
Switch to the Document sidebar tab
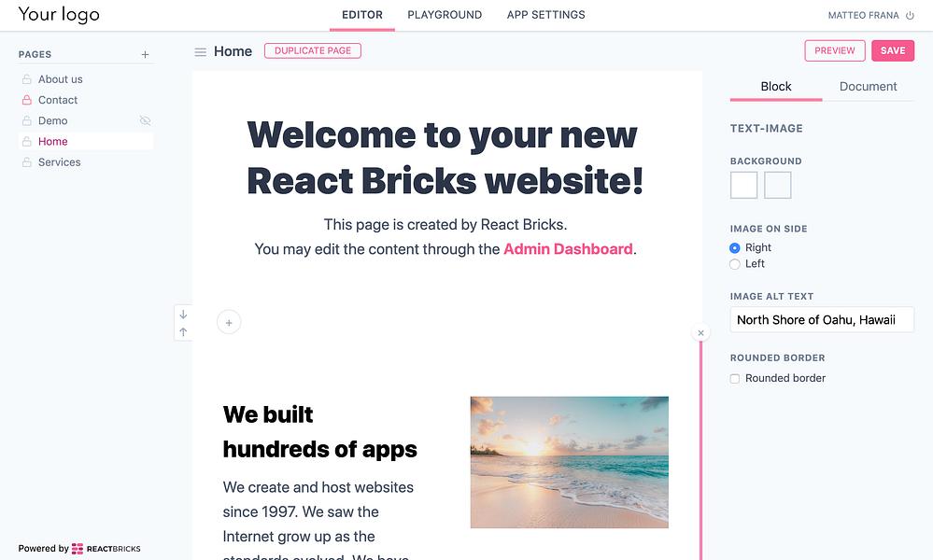869,86
